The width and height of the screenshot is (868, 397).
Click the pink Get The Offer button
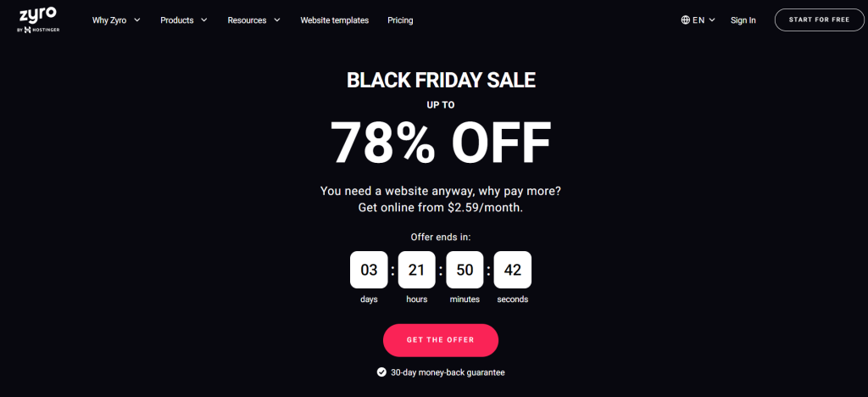point(441,340)
